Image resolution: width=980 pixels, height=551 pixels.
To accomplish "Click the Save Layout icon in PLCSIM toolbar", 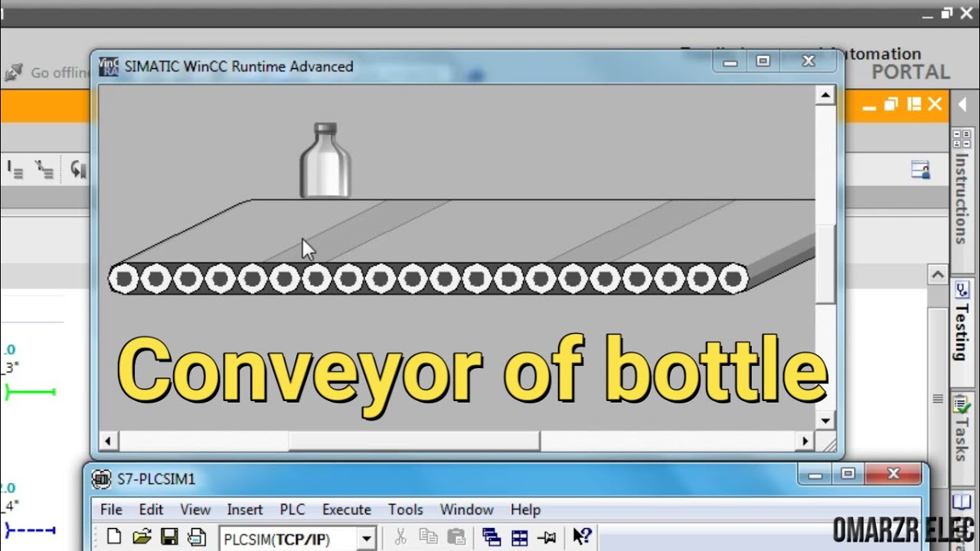I will tap(197, 537).
